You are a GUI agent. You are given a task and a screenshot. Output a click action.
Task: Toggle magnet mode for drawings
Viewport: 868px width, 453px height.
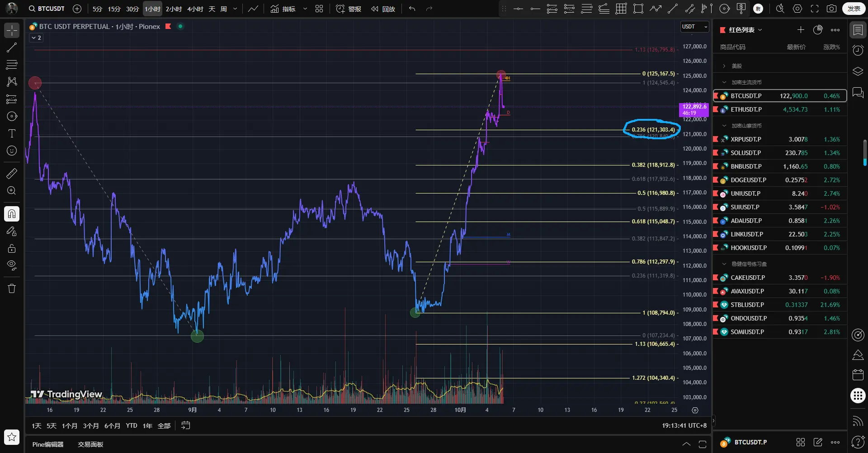12,214
